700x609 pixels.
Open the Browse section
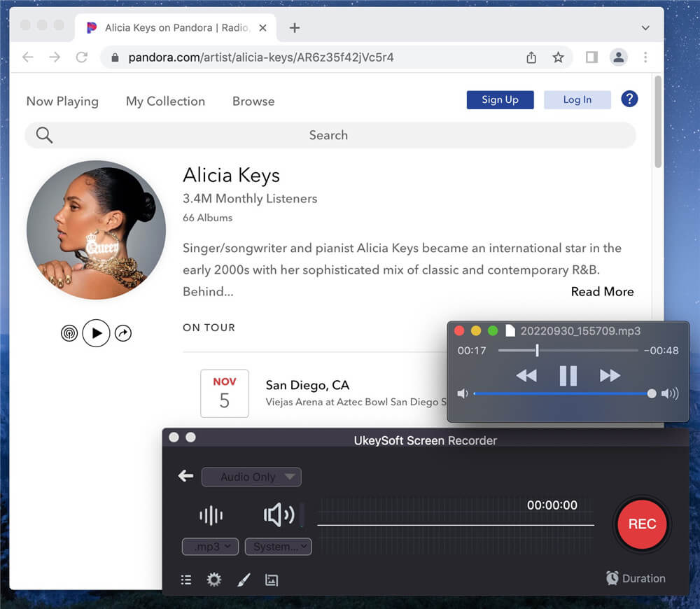point(253,101)
